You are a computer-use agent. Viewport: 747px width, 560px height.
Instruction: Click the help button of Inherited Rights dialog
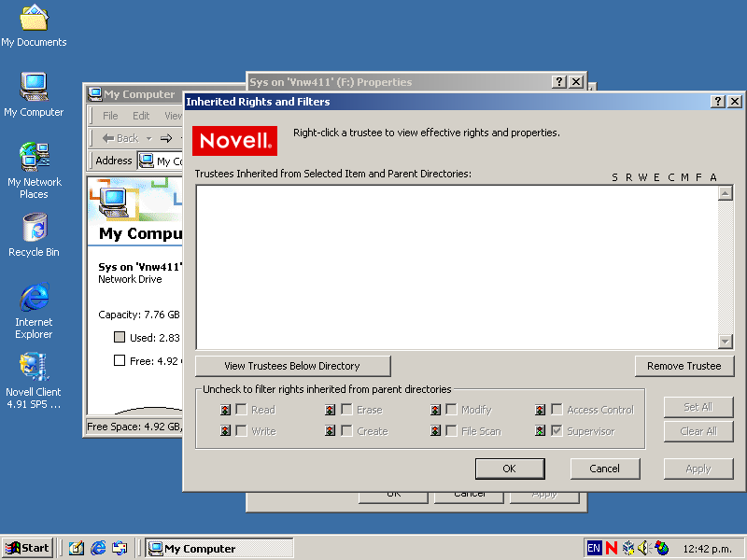[x=717, y=102]
